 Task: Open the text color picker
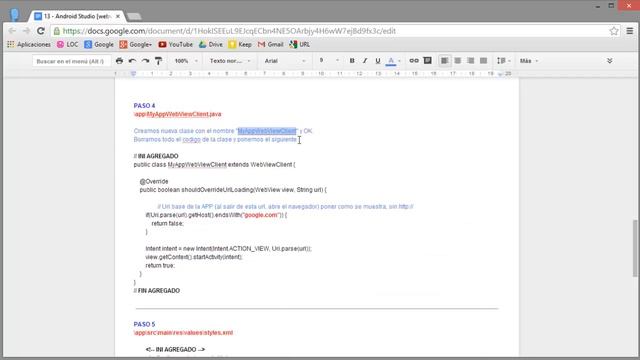click(393, 61)
